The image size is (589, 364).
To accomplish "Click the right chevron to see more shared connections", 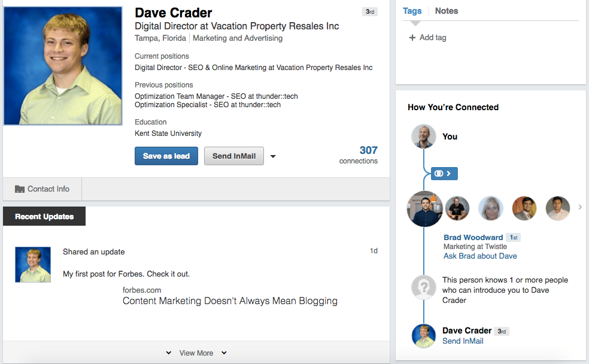I will tap(579, 208).
